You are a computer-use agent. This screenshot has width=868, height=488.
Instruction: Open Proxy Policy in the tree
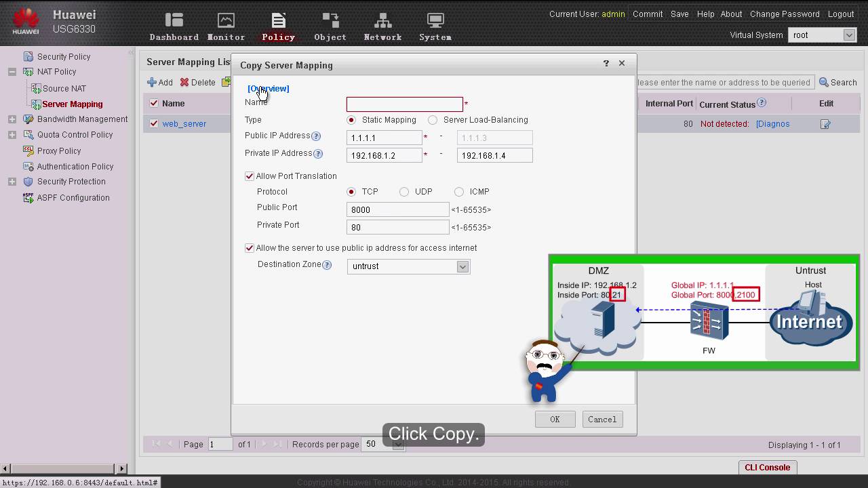click(x=59, y=151)
